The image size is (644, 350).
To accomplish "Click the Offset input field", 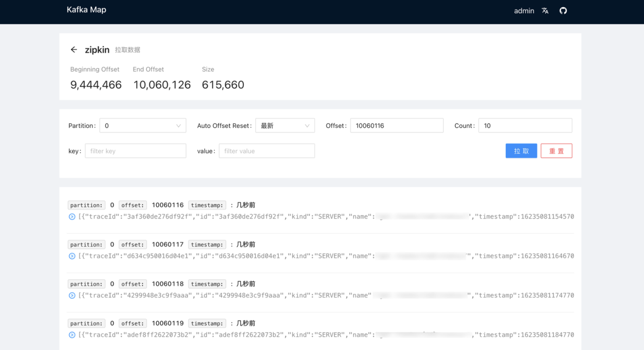I will pyautogui.click(x=397, y=125).
